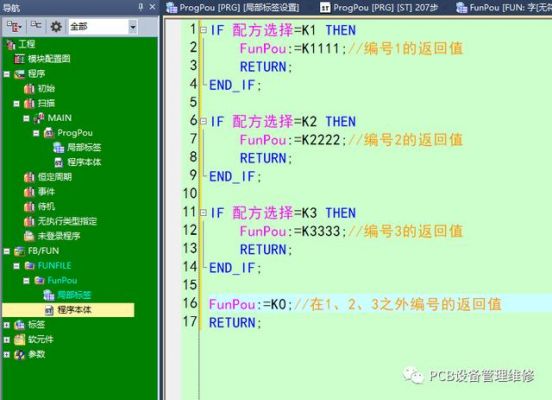
Task: Click line number 10 in the gutter
Action: click(x=190, y=193)
